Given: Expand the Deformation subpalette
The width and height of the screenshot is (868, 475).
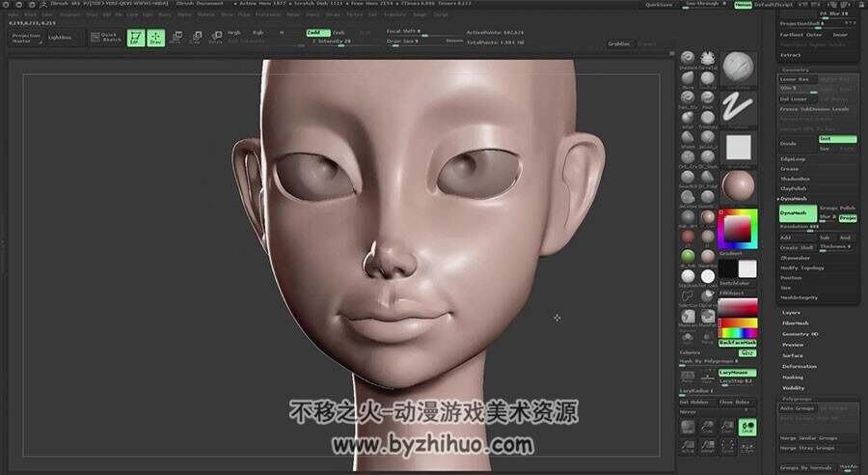Looking at the screenshot, I should pos(800,366).
